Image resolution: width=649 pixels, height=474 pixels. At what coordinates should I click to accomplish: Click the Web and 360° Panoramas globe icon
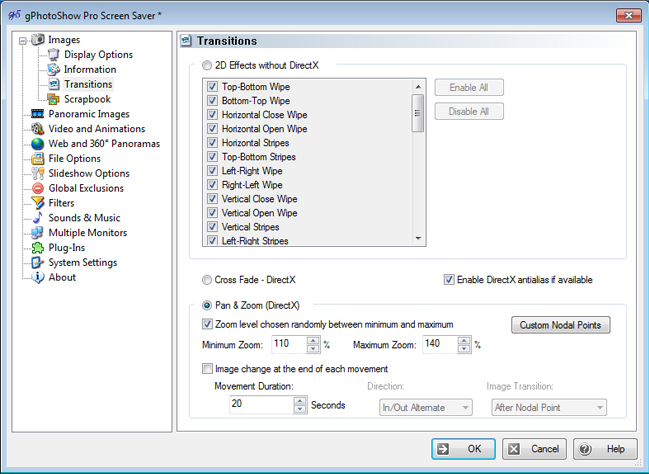pos(37,144)
